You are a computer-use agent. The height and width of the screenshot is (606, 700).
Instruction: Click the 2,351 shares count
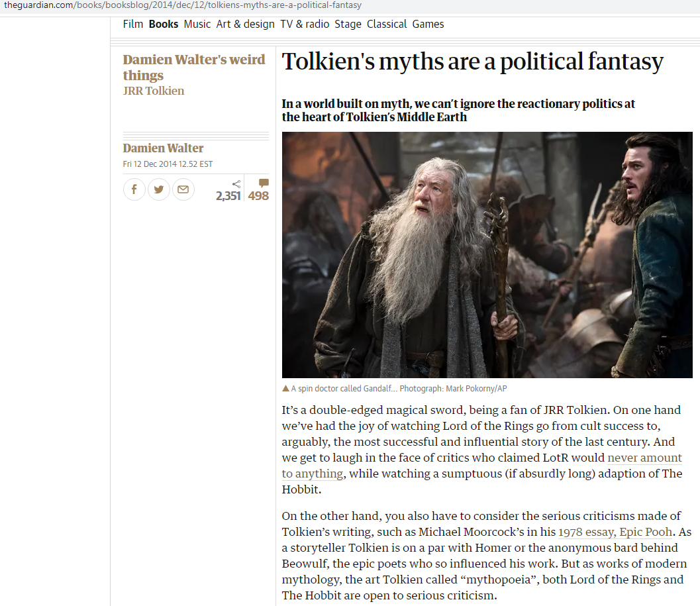coord(228,195)
